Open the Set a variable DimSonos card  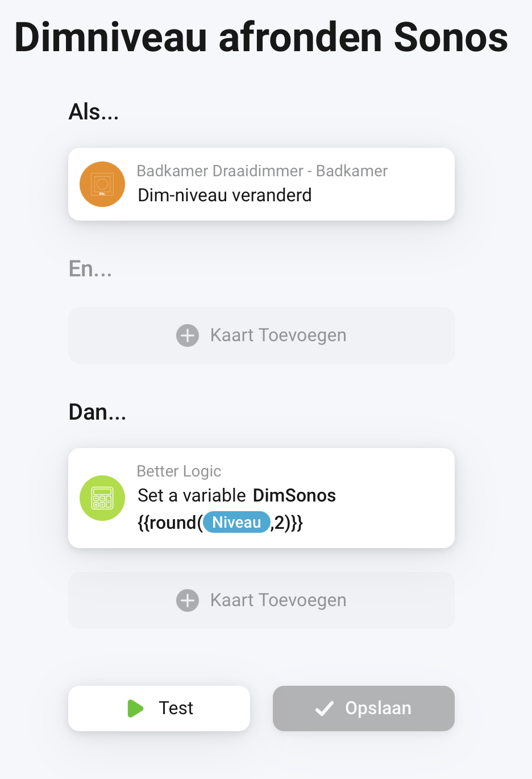pyautogui.click(x=261, y=498)
